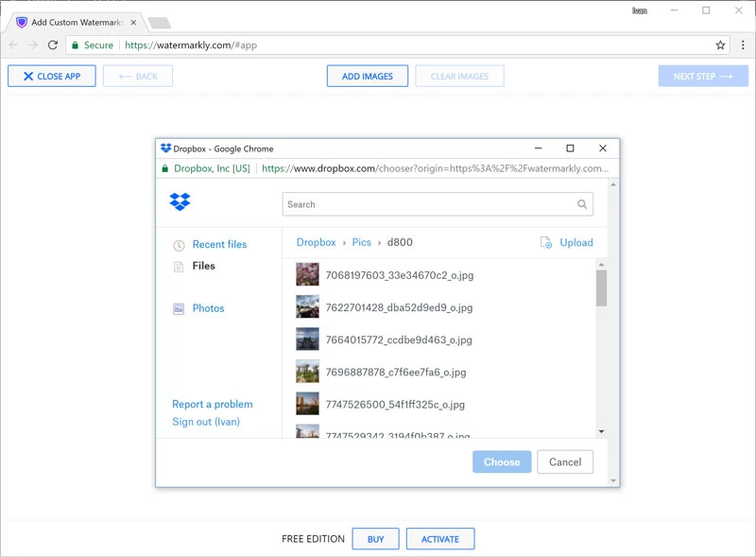
Task: Click the Photos sidebar icon
Action: click(179, 308)
